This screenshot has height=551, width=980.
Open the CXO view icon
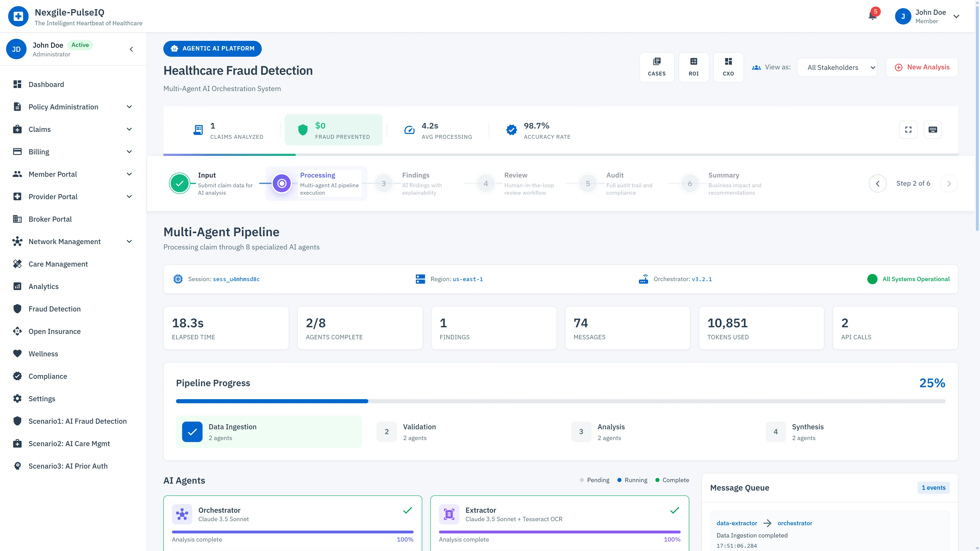click(x=728, y=67)
